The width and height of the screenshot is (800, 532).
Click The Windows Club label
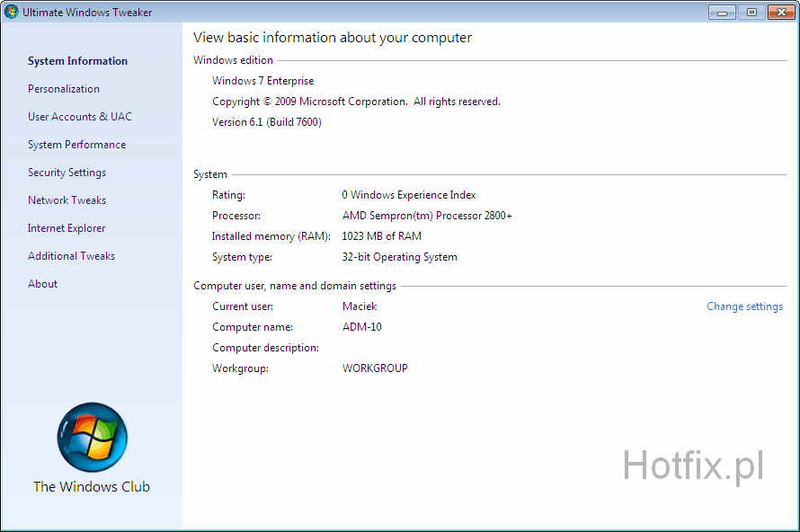tap(92, 487)
